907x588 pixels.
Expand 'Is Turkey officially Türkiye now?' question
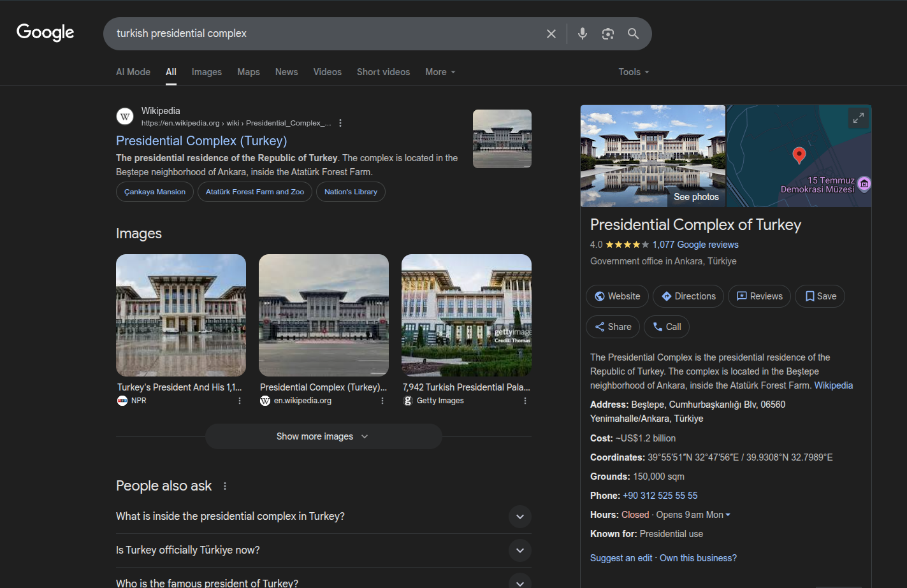324,550
